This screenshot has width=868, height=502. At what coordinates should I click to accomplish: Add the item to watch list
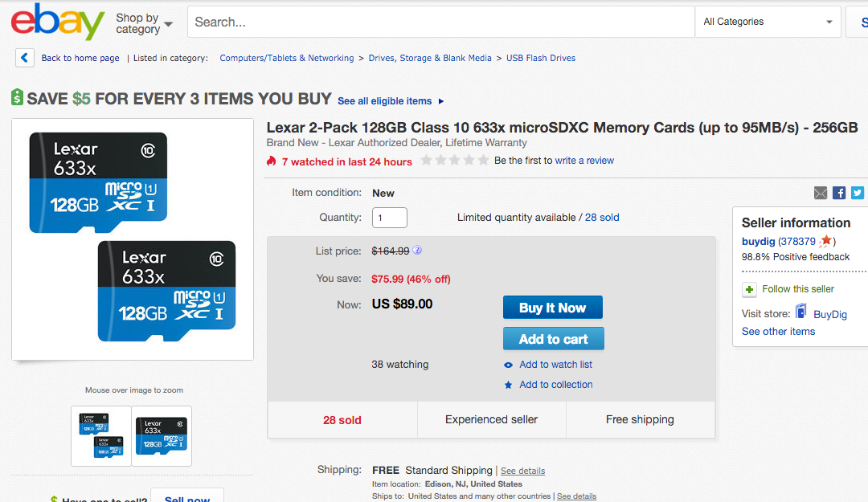555,364
